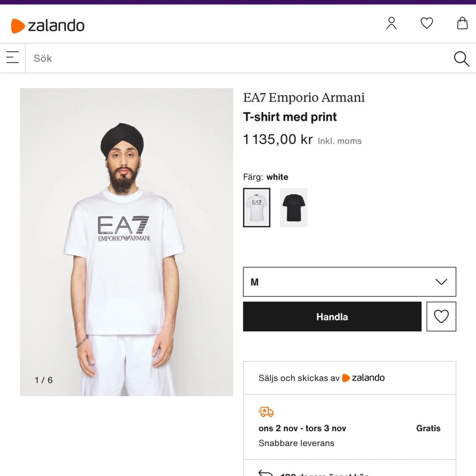Screen dimensions: 476x476
Task: Click inside the Sök search field
Action: (169, 58)
